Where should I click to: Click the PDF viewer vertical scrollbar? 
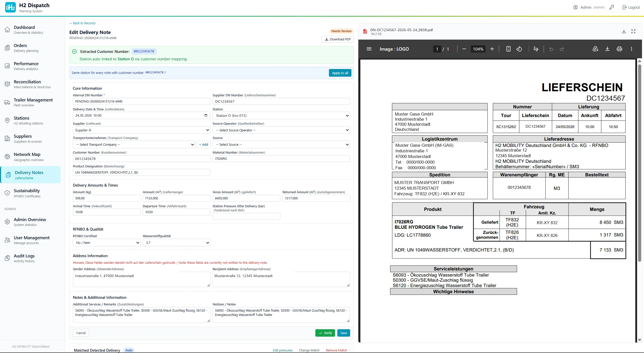(639, 163)
